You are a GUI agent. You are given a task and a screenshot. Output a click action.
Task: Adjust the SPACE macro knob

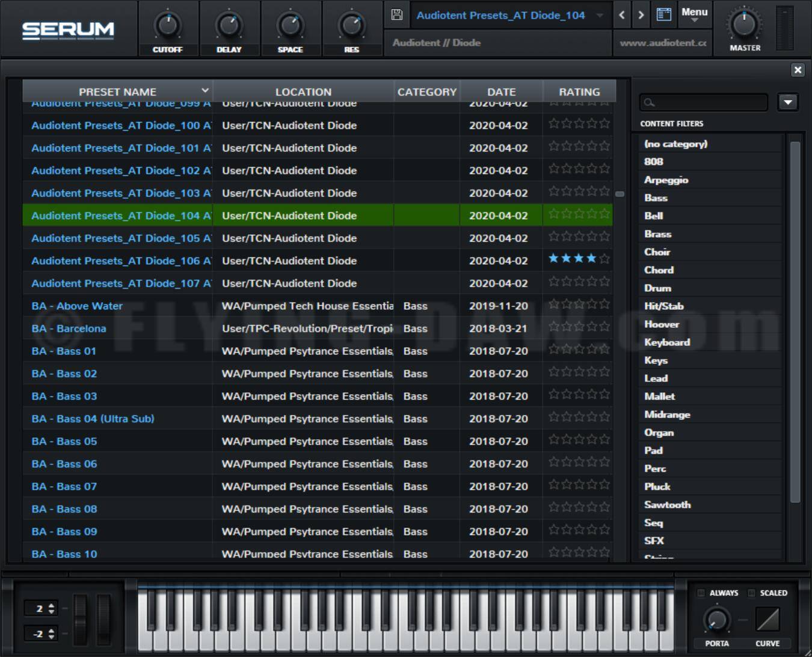click(x=291, y=26)
